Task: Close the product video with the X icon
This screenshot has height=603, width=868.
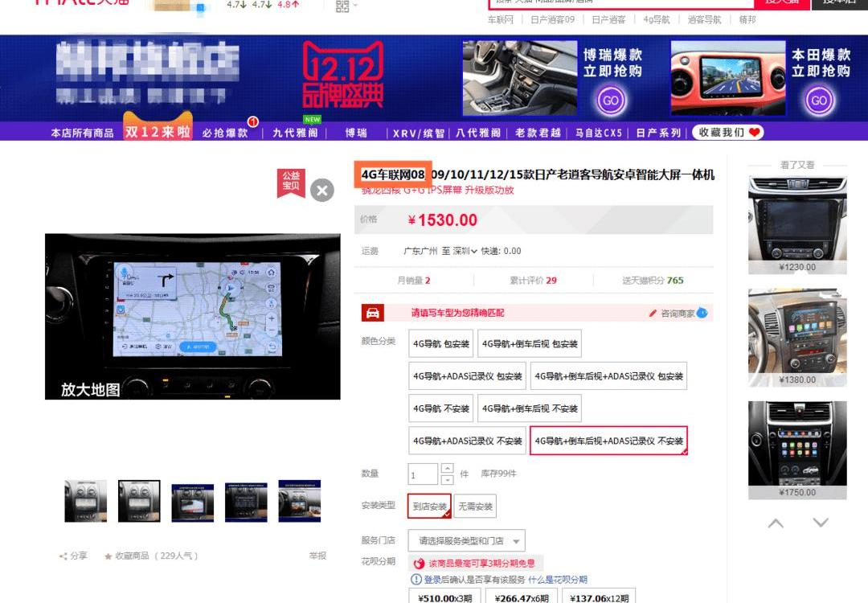Action: (322, 190)
